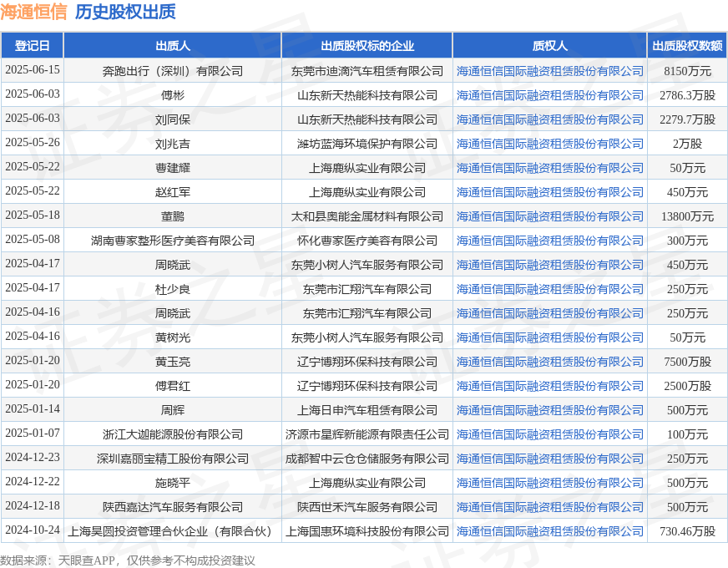Click the amount 2万股
This screenshot has height=568, width=728.
(687, 144)
